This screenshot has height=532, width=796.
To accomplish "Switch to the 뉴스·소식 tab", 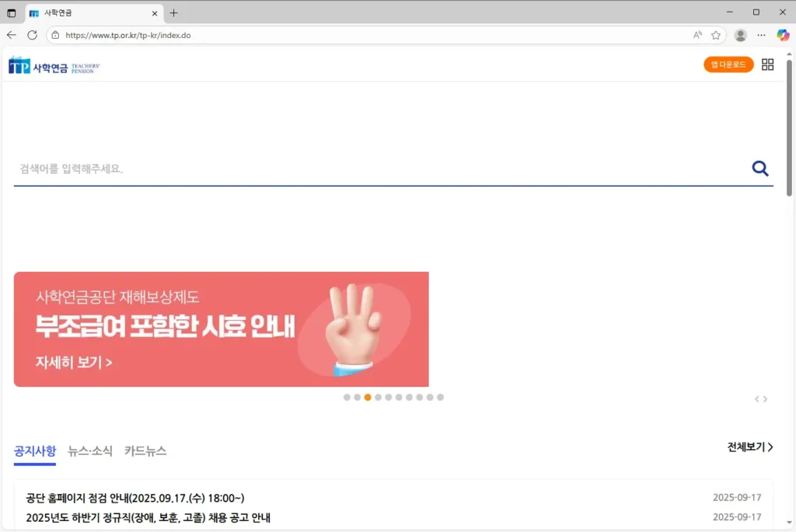I will (92, 450).
